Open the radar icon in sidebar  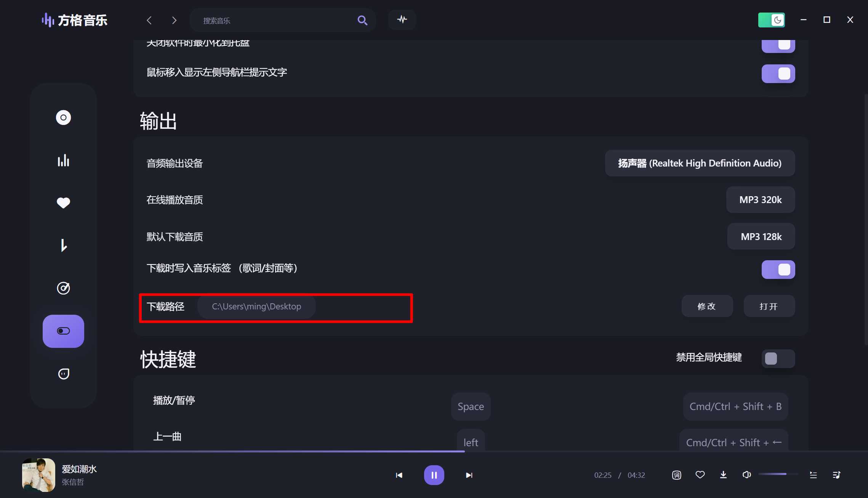(63, 288)
